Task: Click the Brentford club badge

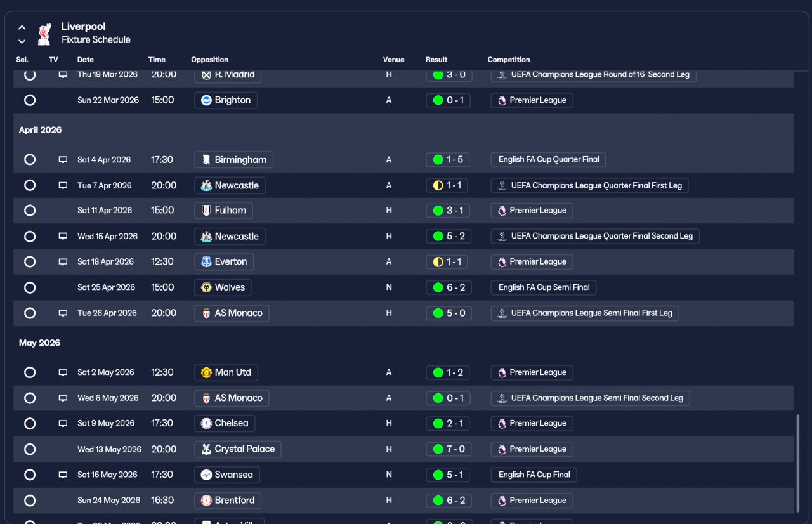Action: (x=206, y=501)
